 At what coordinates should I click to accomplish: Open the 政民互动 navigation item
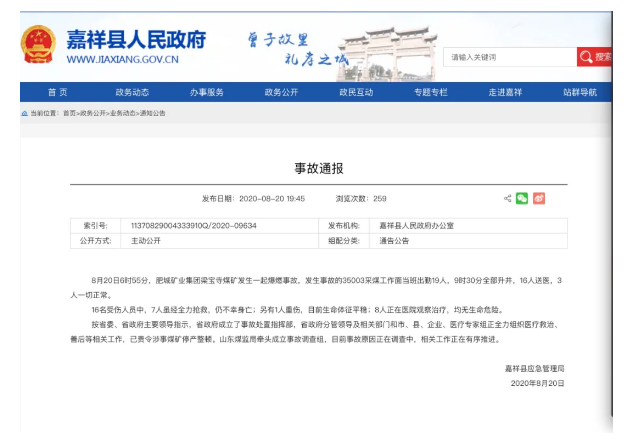pos(356,92)
